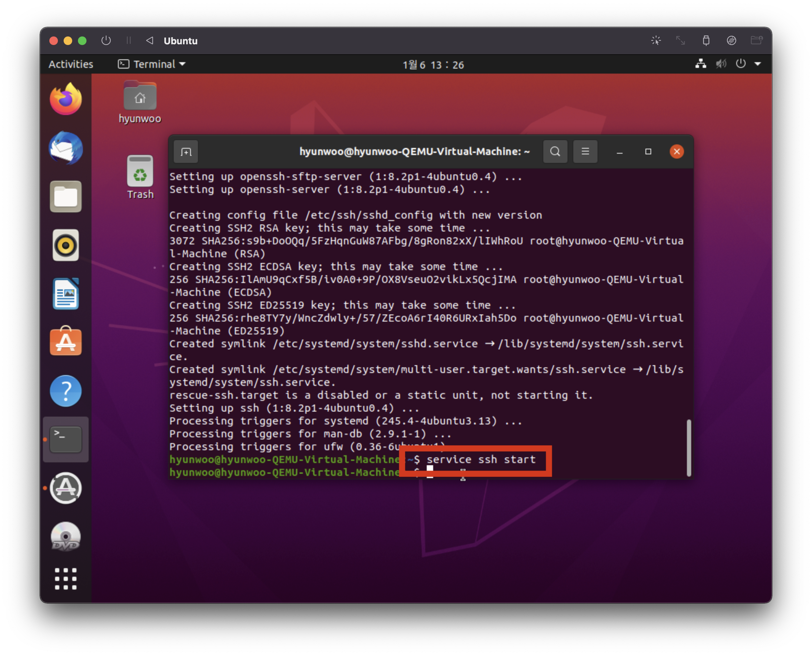Open the terminal hamburger menu
This screenshot has width=812, height=656.
[585, 151]
